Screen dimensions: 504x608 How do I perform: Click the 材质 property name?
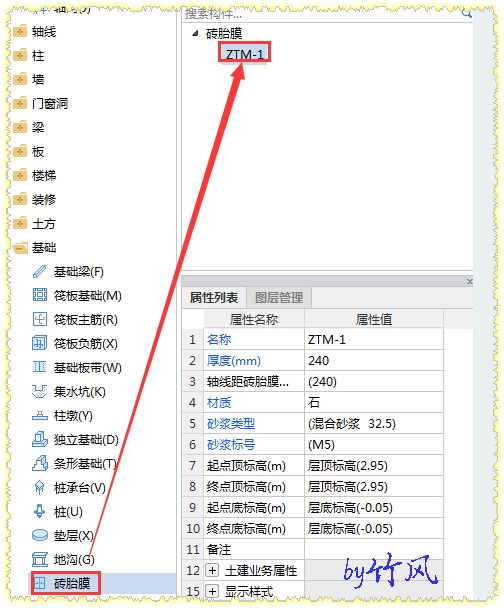click(x=219, y=402)
